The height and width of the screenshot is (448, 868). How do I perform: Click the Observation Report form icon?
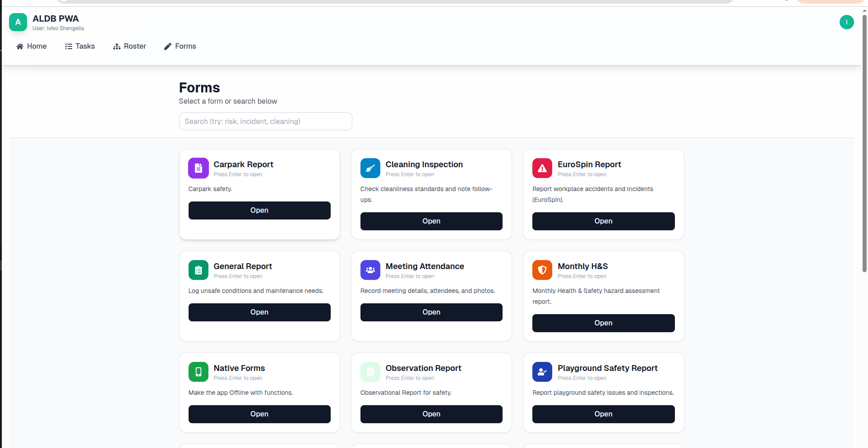coord(370,372)
